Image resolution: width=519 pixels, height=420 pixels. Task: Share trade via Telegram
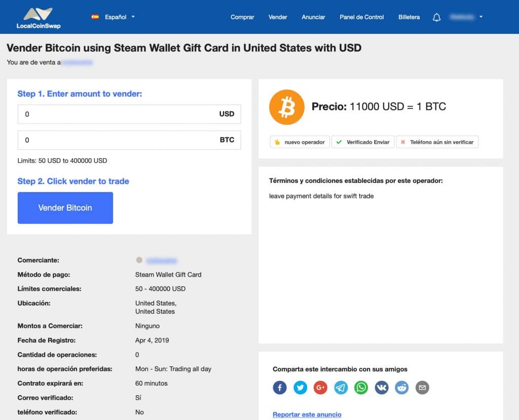coord(341,388)
